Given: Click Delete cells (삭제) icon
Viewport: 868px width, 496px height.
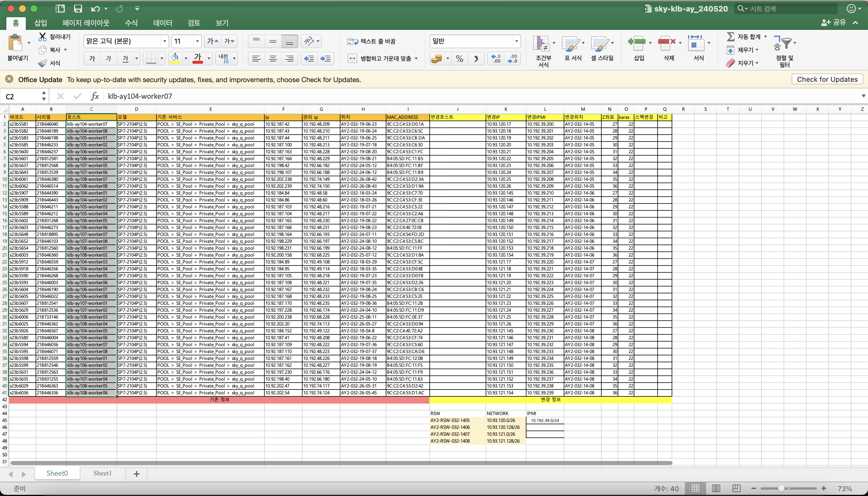Looking at the screenshot, I should (667, 44).
